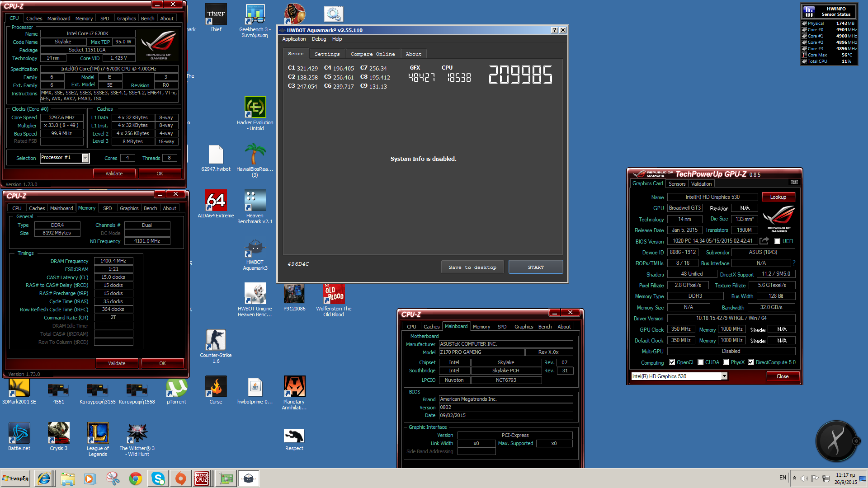Click Close button in GPU-Z
Viewport: 868px width, 488px height.
tap(783, 376)
